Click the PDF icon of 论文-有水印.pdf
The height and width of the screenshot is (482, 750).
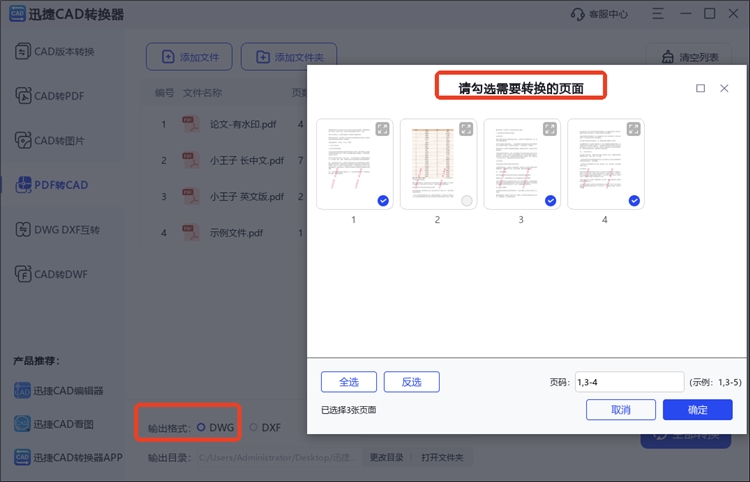190,124
